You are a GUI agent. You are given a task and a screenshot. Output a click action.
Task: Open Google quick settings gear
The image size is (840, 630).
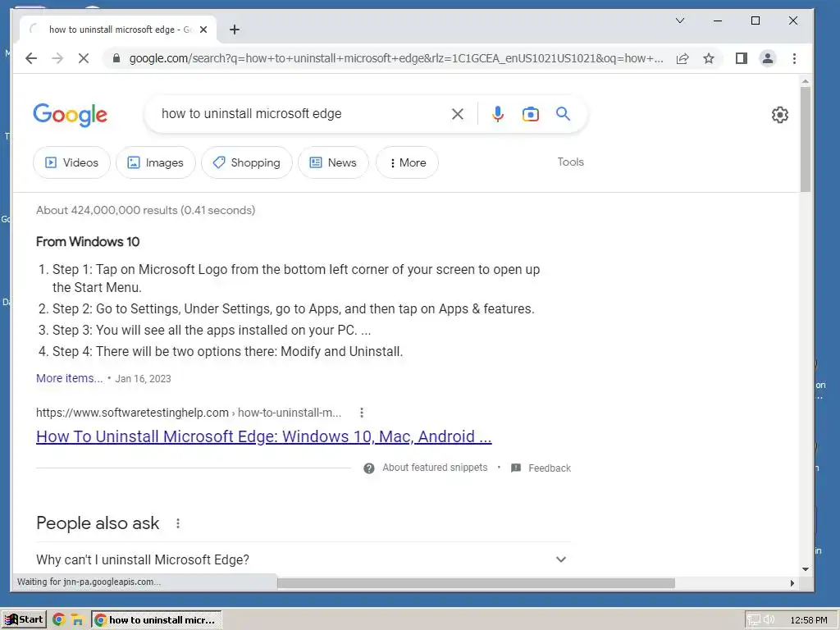780,115
